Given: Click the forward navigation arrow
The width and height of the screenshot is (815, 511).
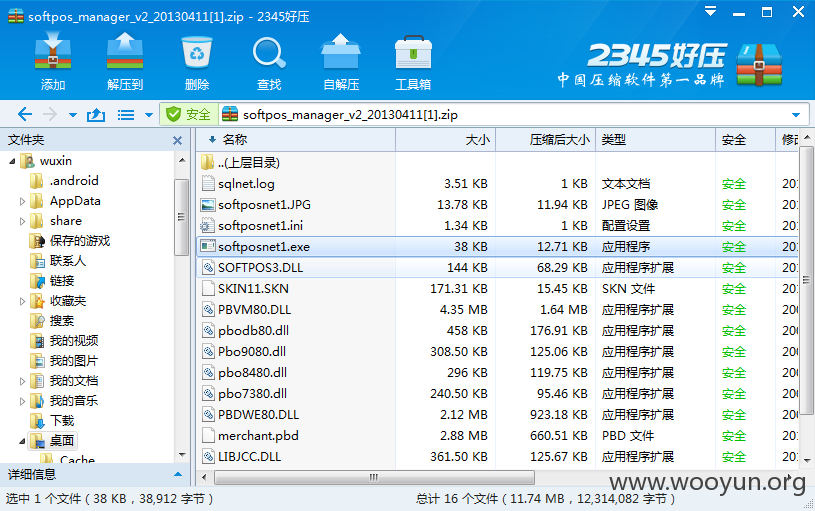Looking at the screenshot, I should tap(50, 114).
